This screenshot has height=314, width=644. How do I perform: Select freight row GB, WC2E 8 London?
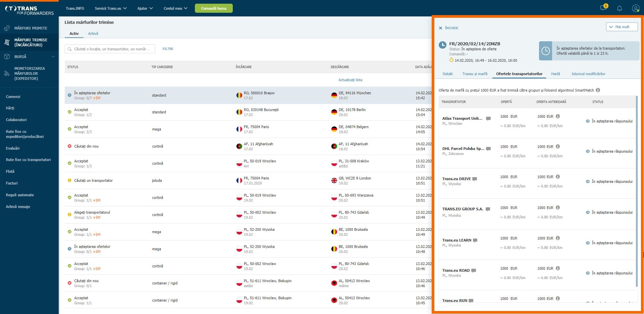tap(248, 180)
